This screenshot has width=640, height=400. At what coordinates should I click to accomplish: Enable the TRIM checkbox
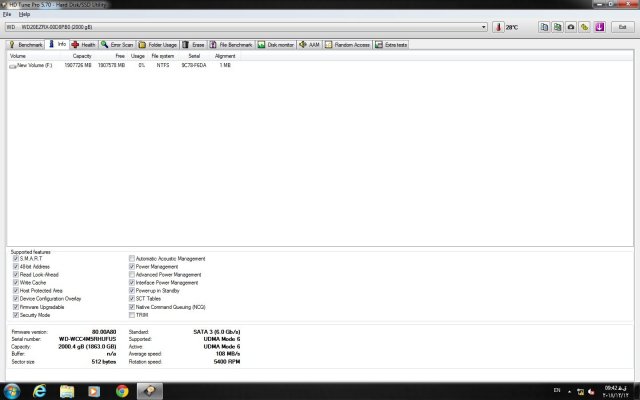132,314
